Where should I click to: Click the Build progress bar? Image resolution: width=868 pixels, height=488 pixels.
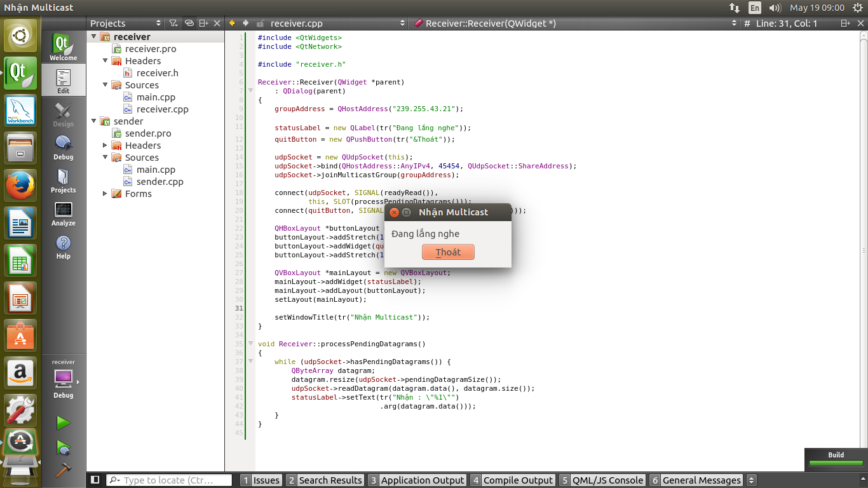[836, 463]
